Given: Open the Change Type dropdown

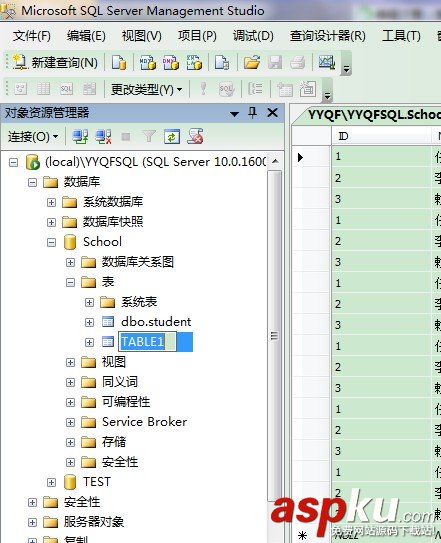Looking at the screenshot, I should (146, 90).
